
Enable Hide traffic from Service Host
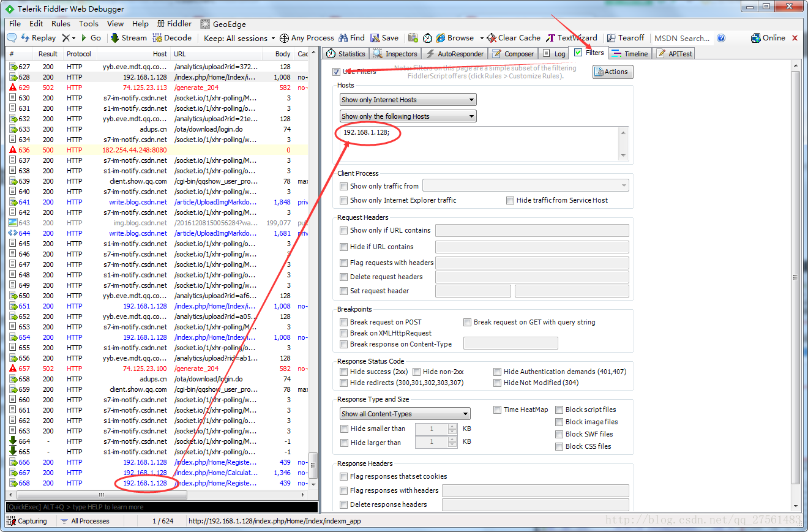click(511, 201)
